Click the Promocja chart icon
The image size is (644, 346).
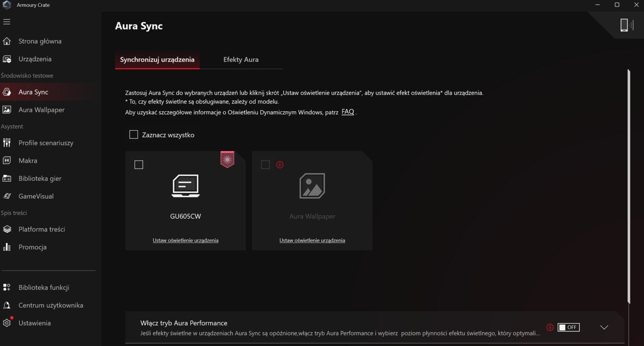[x=7, y=247]
